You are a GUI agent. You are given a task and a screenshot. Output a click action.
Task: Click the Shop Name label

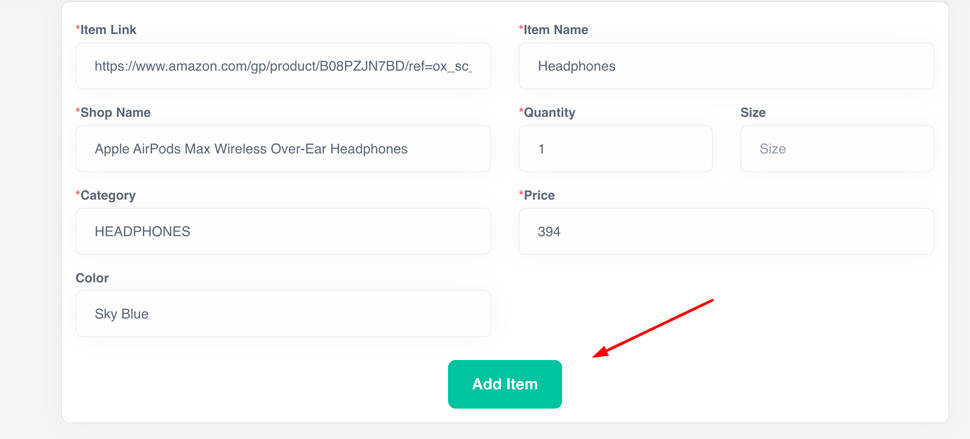116,113
